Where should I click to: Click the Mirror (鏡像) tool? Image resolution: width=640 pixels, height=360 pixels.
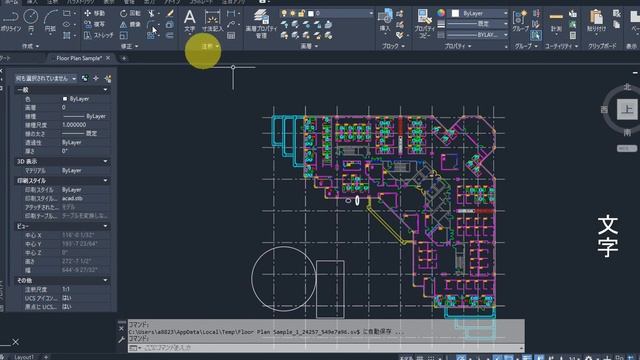(130, 24)
